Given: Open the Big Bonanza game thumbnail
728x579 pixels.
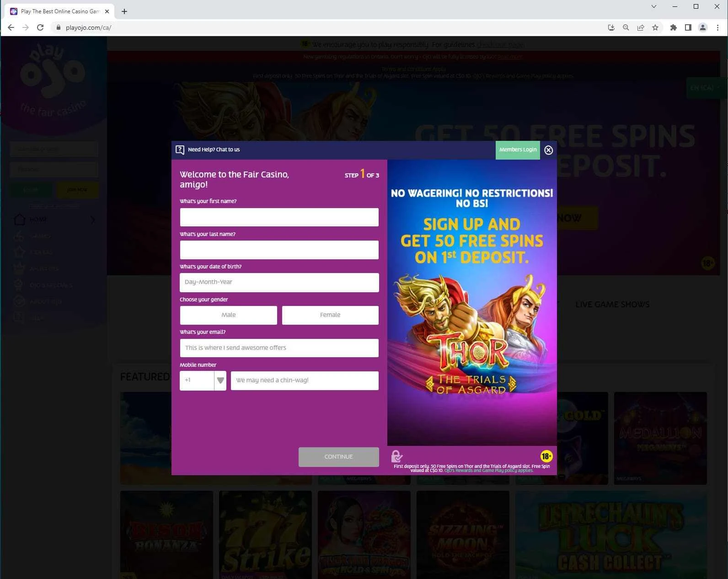Looking at the screenshot, I should [166, 535].
